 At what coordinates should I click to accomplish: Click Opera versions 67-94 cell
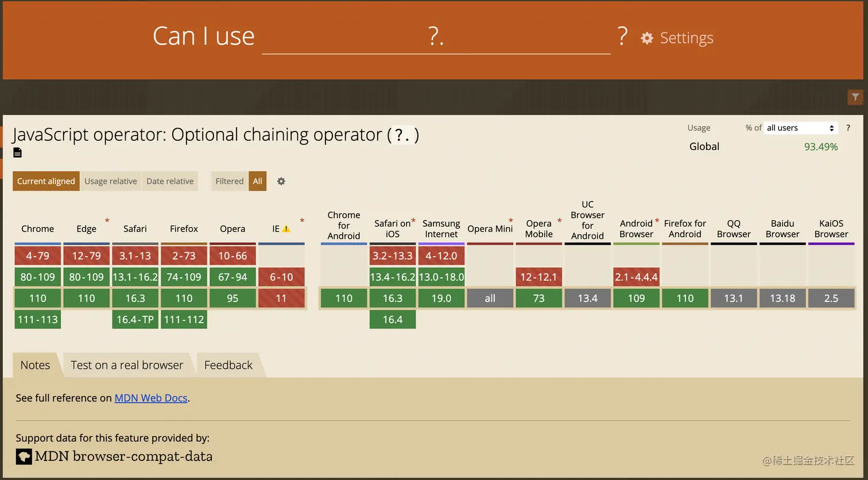pos(232,277)
